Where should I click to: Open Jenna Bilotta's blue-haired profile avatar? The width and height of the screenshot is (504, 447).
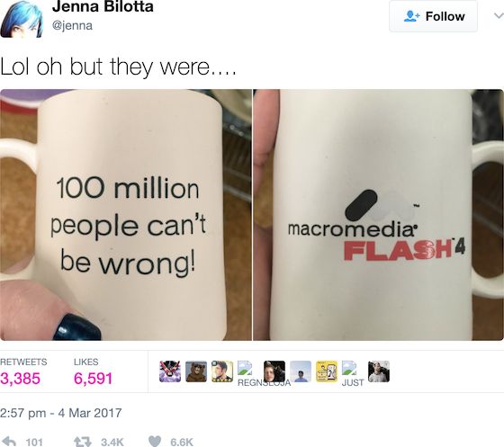[x=22, y=19]
